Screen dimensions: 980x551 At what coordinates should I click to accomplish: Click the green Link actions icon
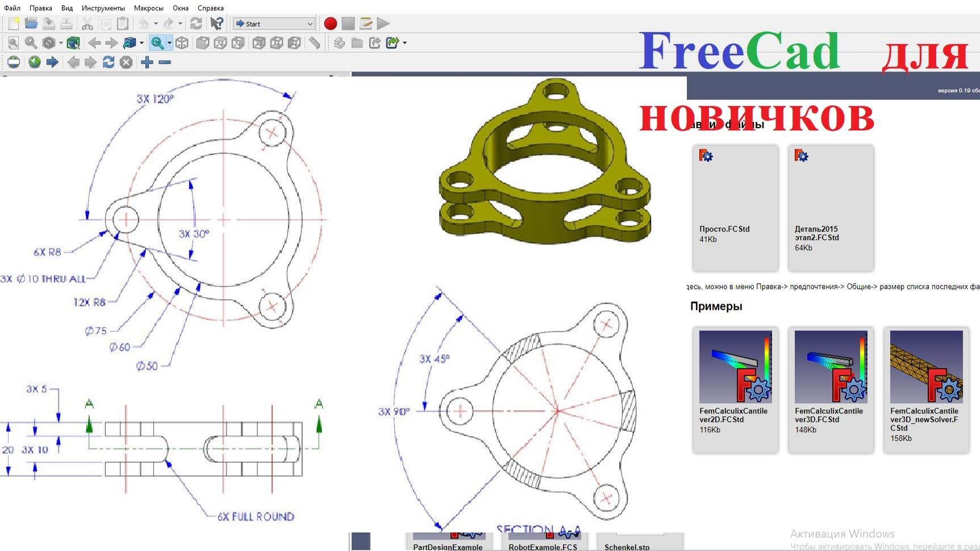coord(392,43)
